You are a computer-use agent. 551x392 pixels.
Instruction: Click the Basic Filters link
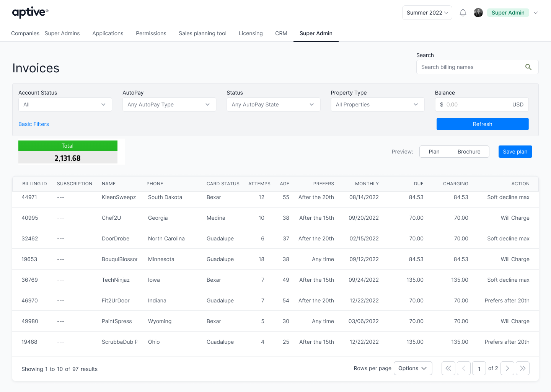[x=34, y=124]
